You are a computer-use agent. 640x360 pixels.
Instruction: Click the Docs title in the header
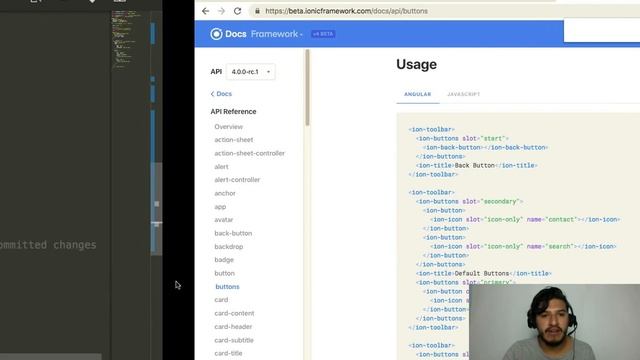236,34
